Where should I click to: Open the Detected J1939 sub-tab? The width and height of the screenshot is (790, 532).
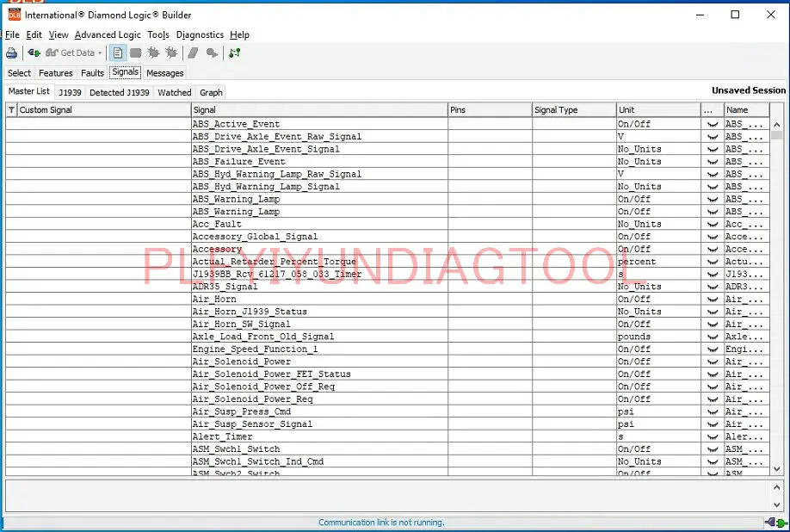tap(120, 93)
